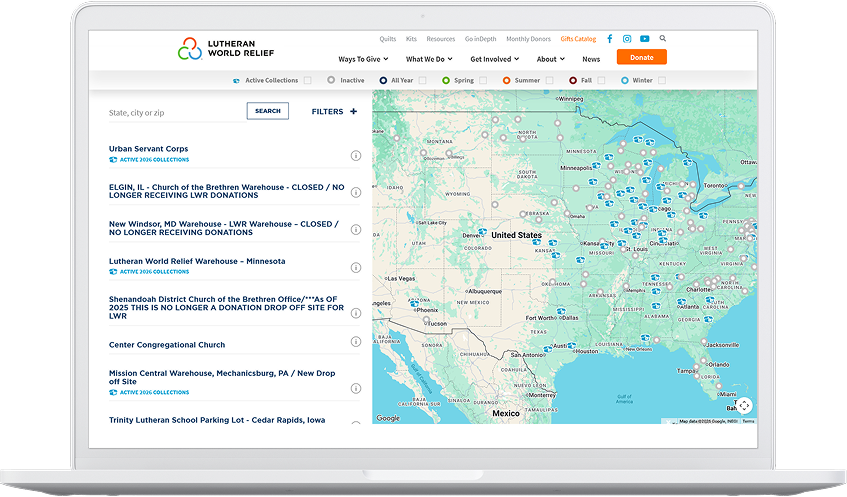Show info for Urban Servant Corps

click(x=355, y=156)
